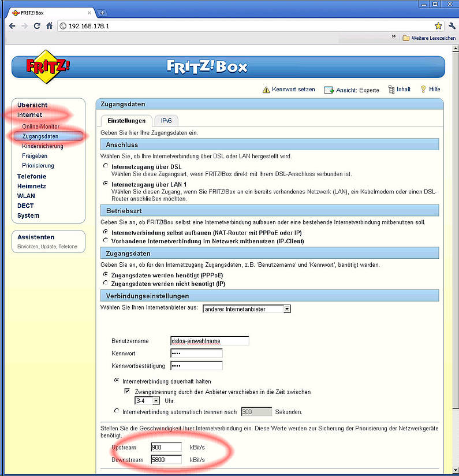
Task: Click the browser back arrow
Action: (x=12, y=26)
